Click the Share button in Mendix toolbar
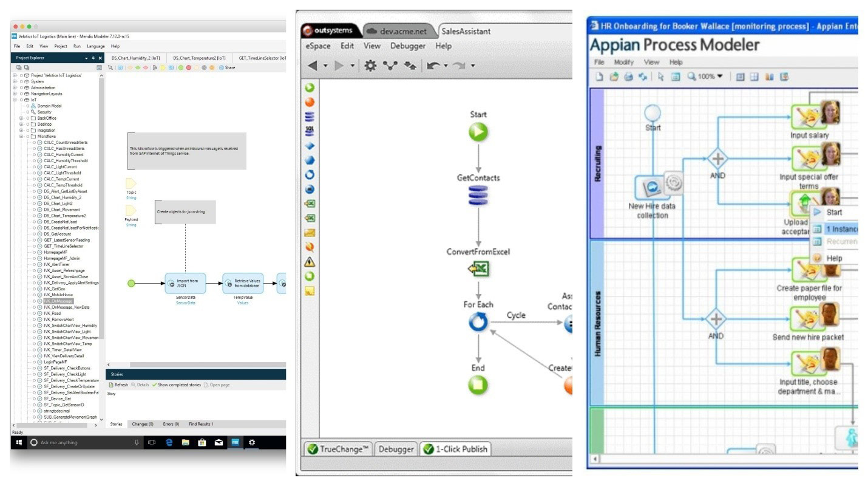The image size is (868, 486). click(x=228, y=67)
